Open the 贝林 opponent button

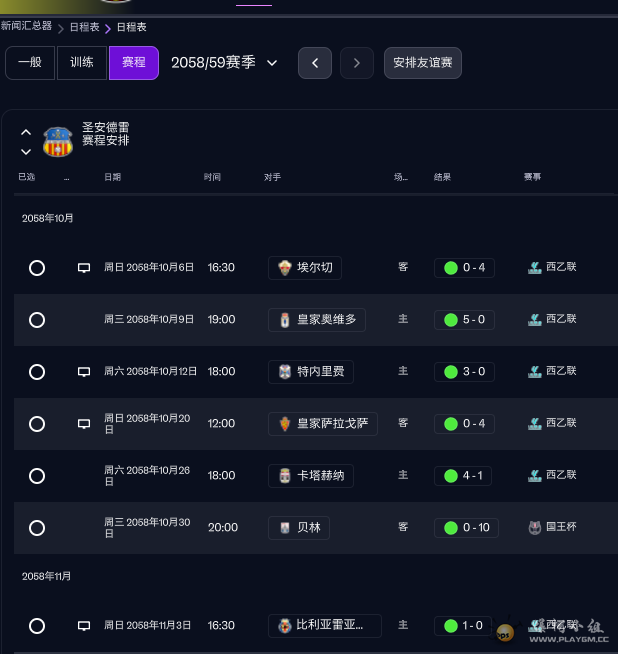click(299, 528)
